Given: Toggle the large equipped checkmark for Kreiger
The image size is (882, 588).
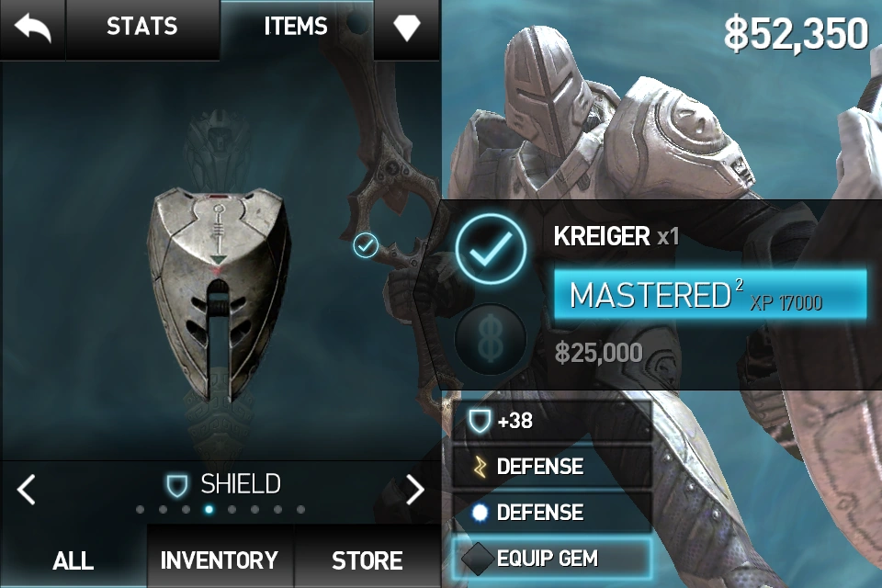Looking at the screenshot, I should point(491,249).
